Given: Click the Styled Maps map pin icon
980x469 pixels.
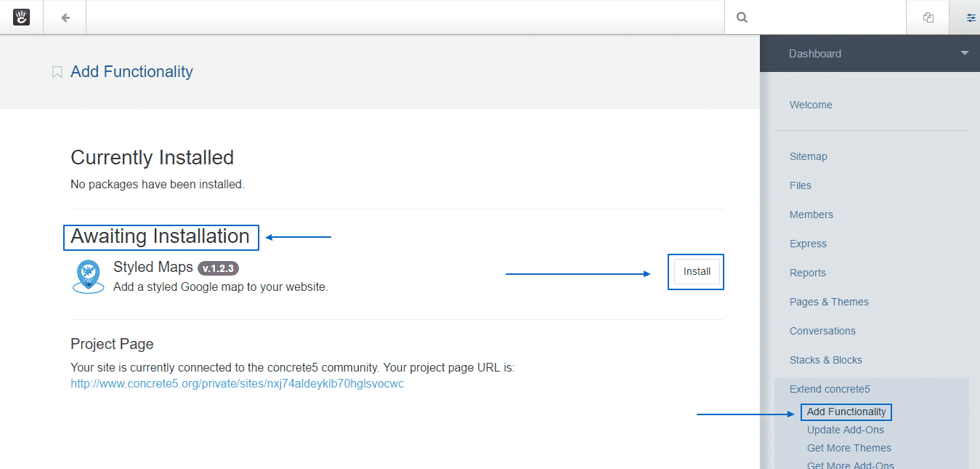Looking at the screenshot, I should pyautogui.click(x=88, y=276).
